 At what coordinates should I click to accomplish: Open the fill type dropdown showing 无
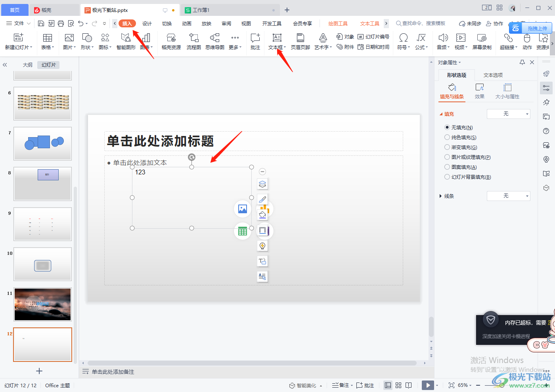pos(509,114)
